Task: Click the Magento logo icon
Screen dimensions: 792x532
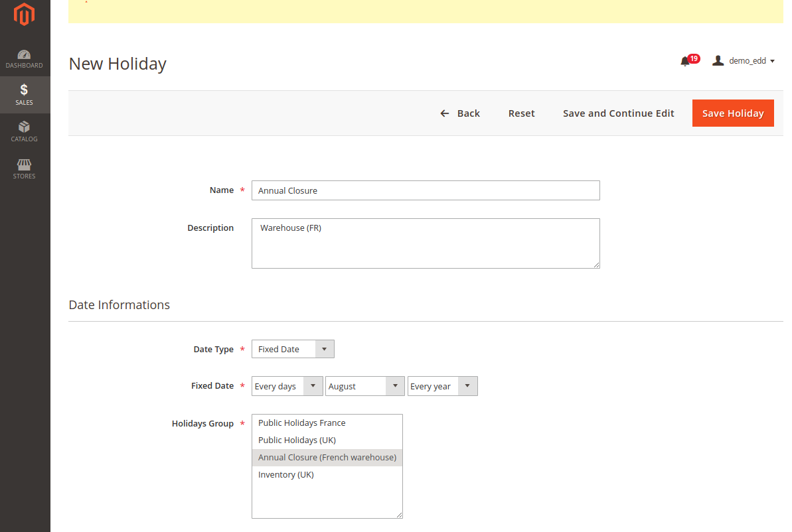Action: [25, 14]
